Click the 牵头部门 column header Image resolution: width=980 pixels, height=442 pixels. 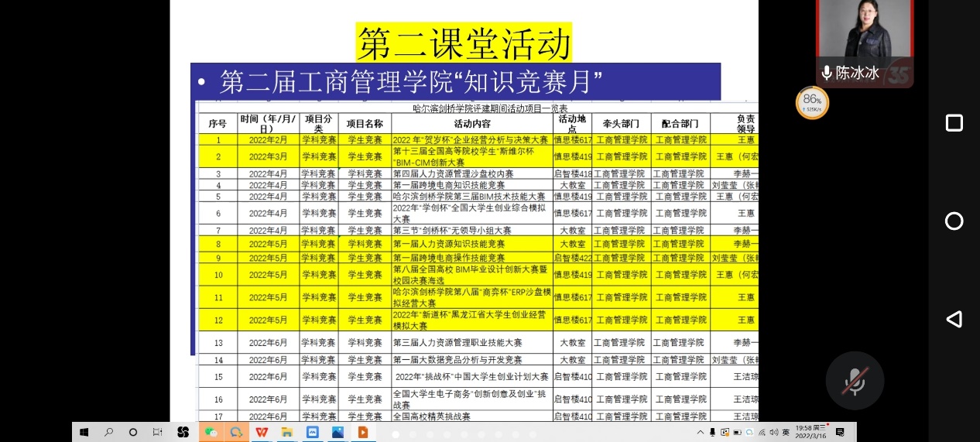coord(620,123)
